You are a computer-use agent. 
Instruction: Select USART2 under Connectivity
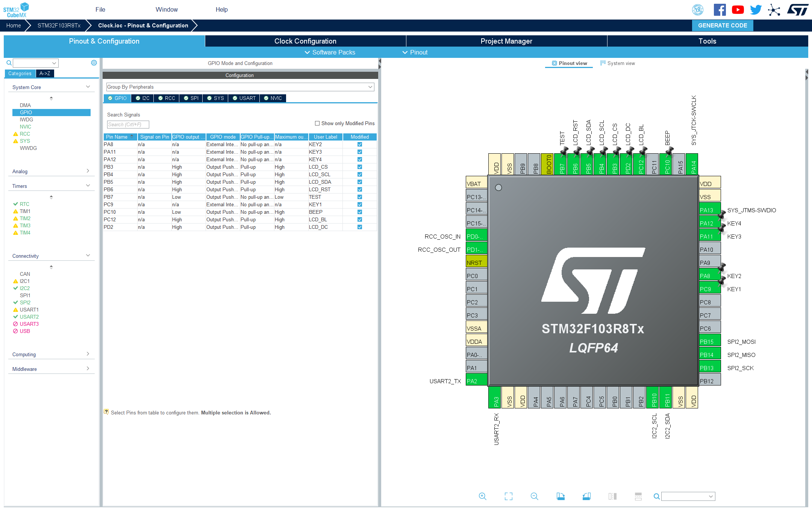(29, 317)
